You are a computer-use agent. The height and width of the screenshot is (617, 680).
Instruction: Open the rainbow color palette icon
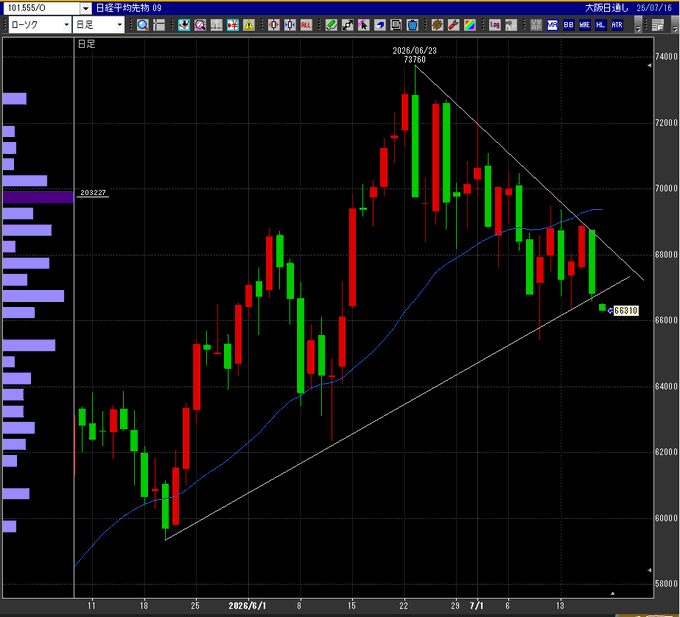pyautogui.click(x=470, y=25)
